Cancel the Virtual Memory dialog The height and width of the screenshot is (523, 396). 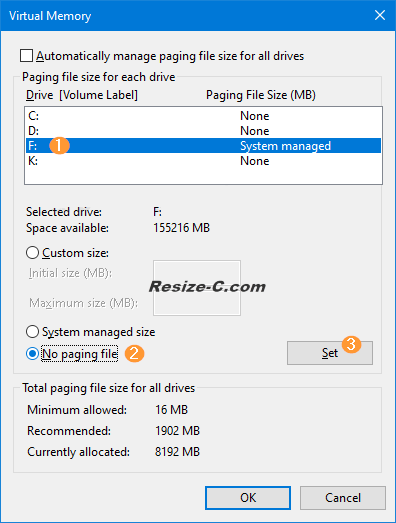click(343, 498)
